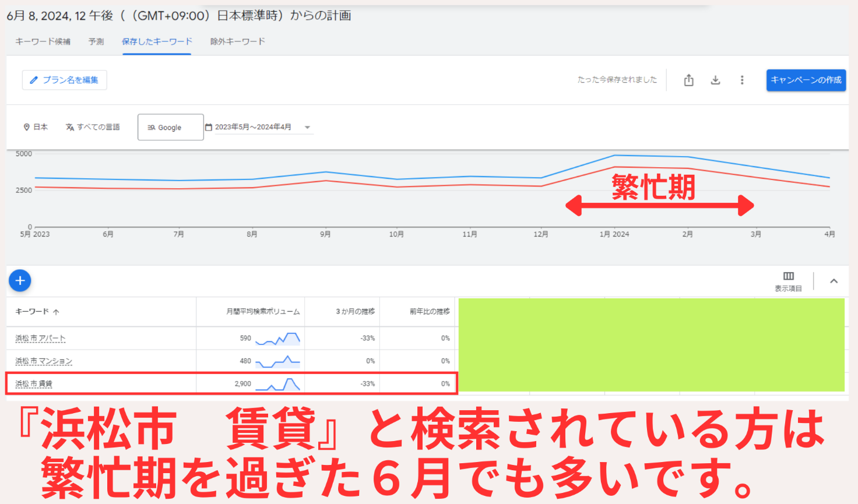This screenshot has width=858, height=504.
Task: Click the 浜松市 賃貸 keyword
Action: tap(34, 384)
